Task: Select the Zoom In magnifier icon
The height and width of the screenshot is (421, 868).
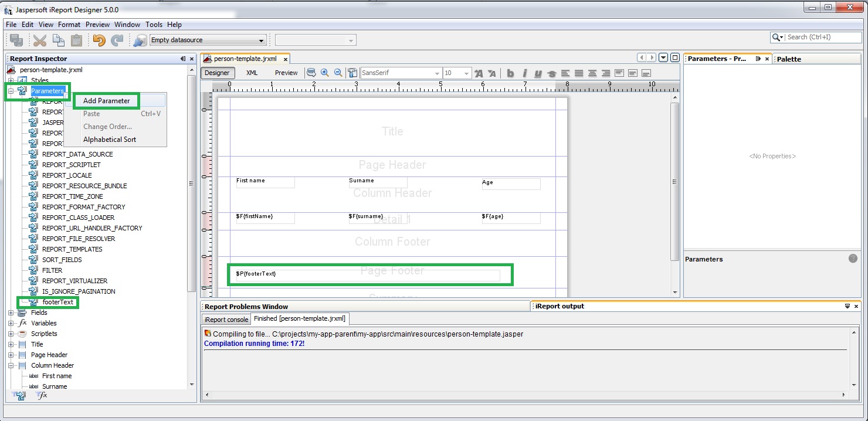Action: click(325, 73)
